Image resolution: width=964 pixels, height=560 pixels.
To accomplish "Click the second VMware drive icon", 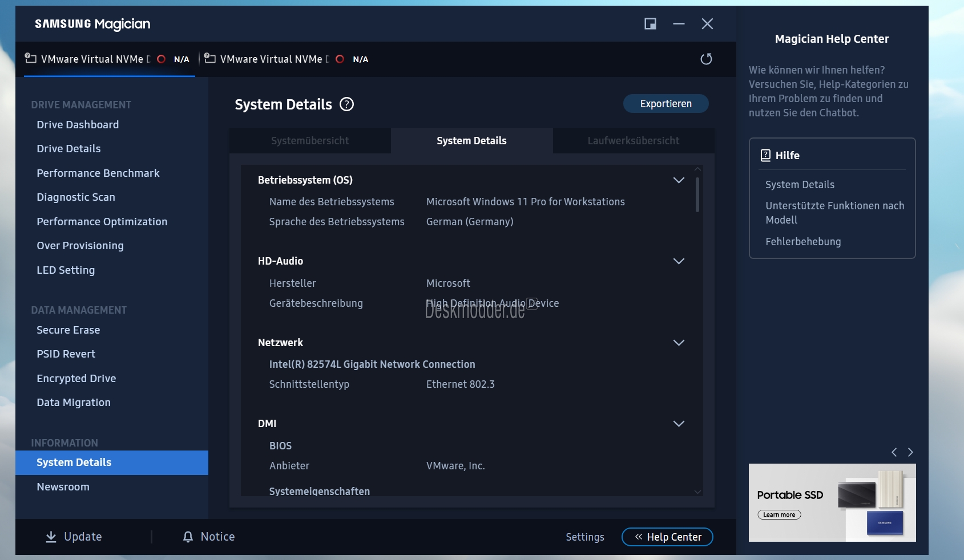I will tap(209, 58).
